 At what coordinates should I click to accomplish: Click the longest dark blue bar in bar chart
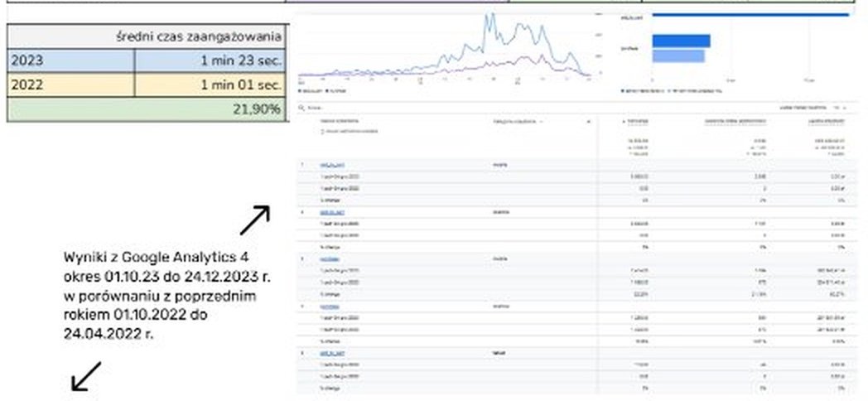click(750, 14)
